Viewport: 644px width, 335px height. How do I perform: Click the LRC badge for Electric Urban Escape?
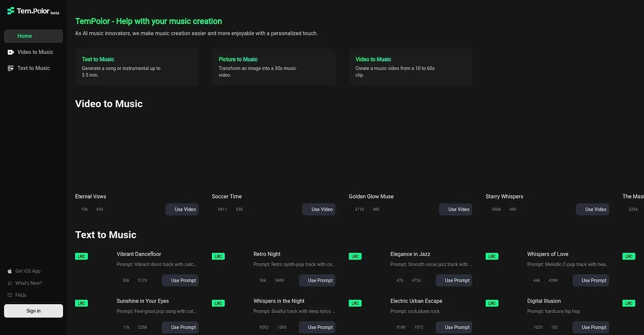[x=355, y=303]
